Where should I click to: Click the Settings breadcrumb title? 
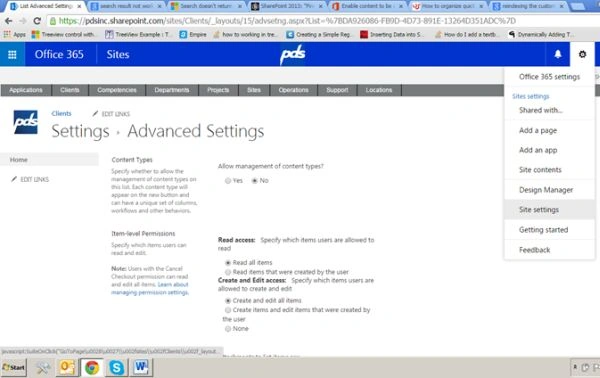click(80, 132)
